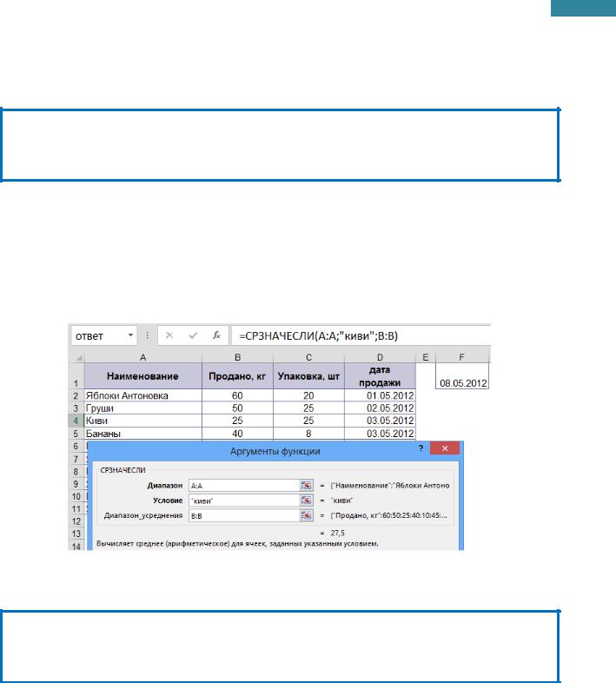
Task: Click the 'Условие' input field with киви
Action: click(x=244, y=501)
